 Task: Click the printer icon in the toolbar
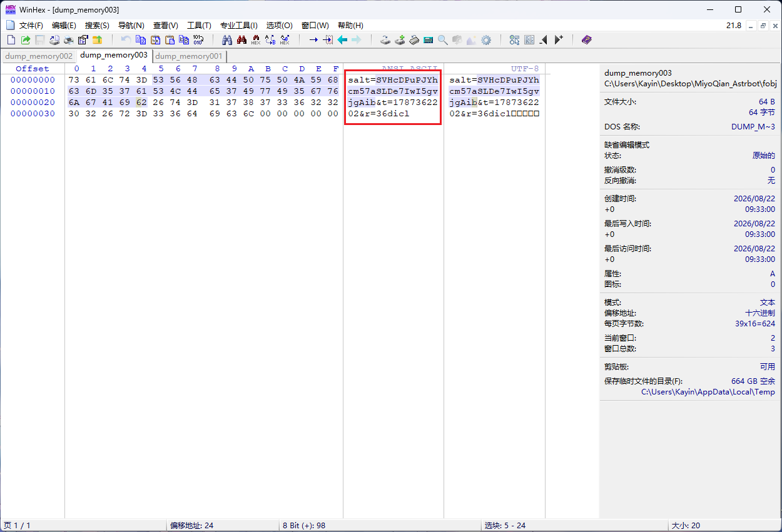69,40
